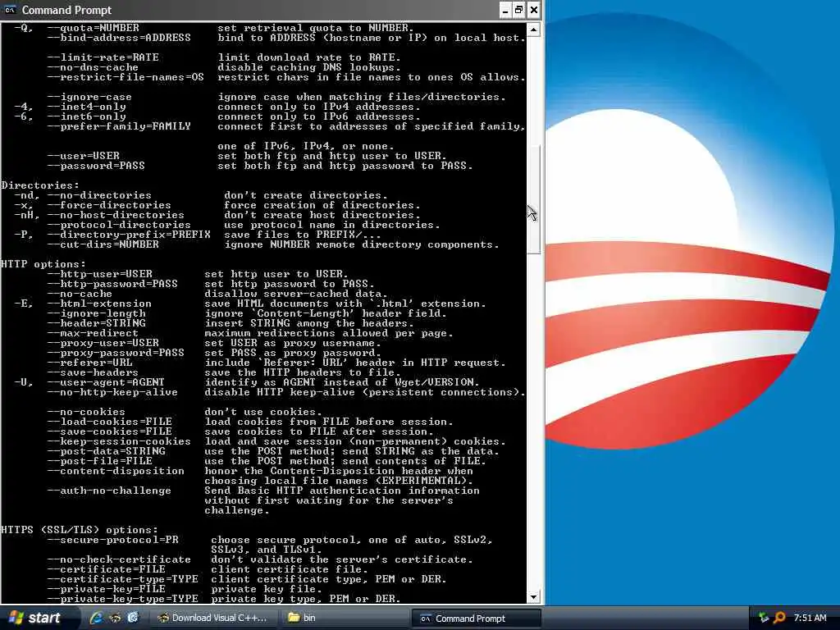
Task: Click the '--inet4-only' option text
Action: click(85, 107)
